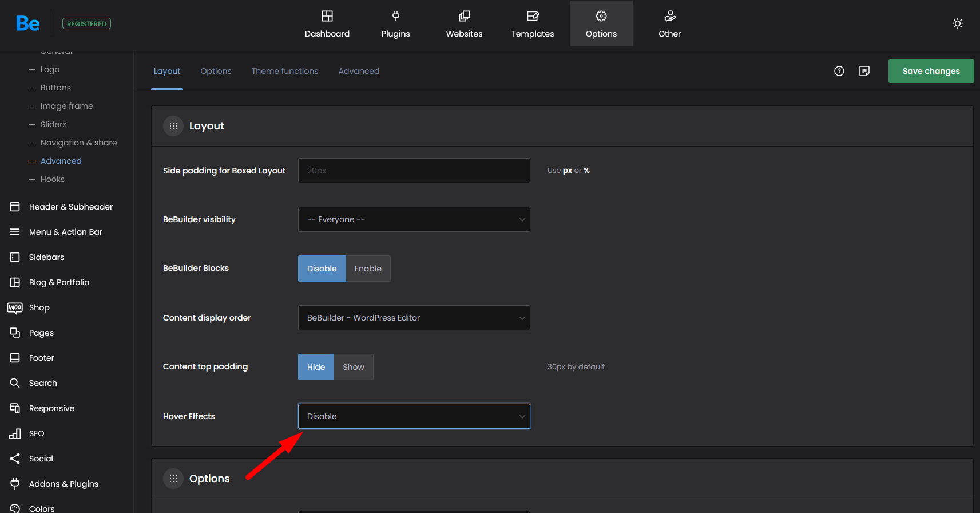The image size is (980, 513).
Task: Open the notes icon next to help
Action: pyautogui.click(x=864, y=71)
